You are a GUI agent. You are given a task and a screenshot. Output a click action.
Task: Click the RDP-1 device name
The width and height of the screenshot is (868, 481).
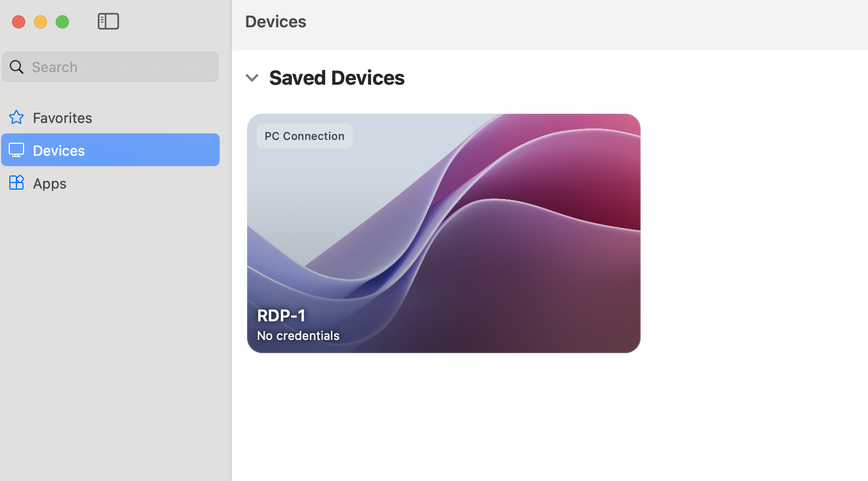[281, 315]
